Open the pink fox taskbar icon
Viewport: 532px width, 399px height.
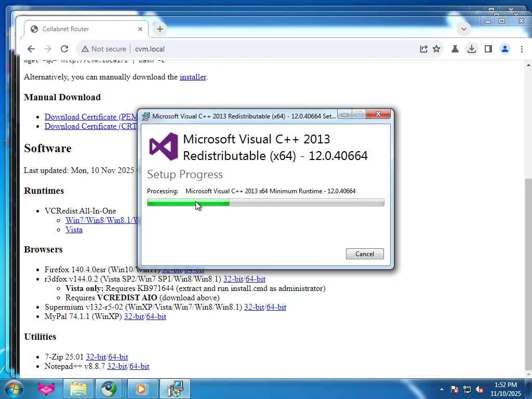click(x=46, y=389)
